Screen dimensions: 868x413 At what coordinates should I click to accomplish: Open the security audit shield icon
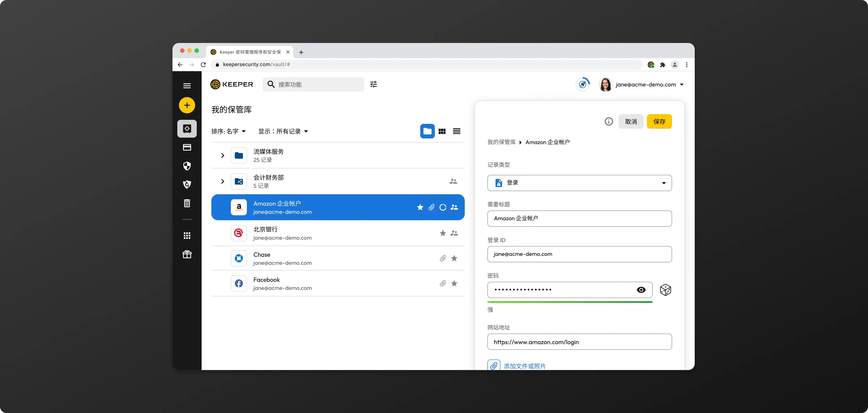[x=187, y=166]
